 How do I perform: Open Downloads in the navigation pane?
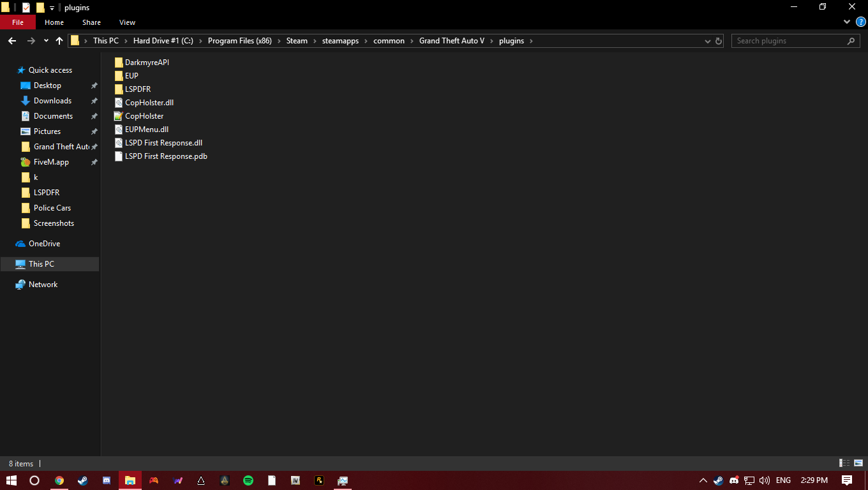coord(52,101)
